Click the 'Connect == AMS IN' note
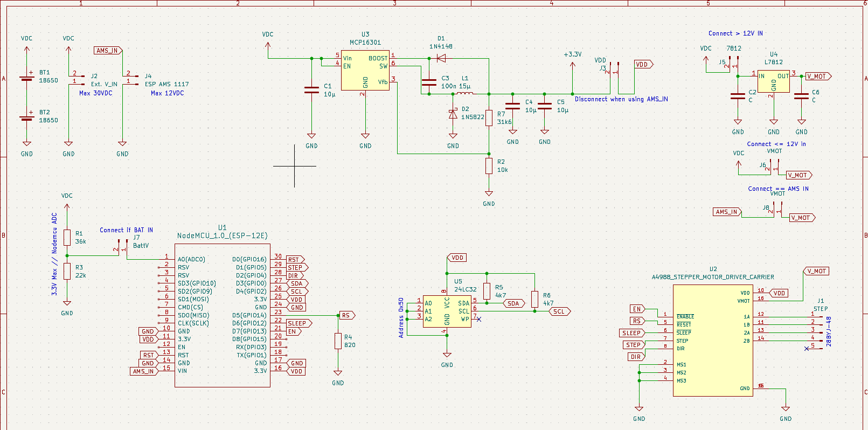868x430 pixels. click(778, 189)
